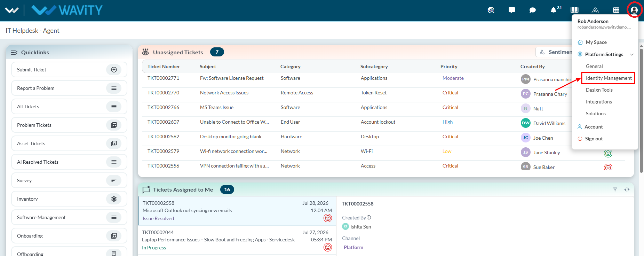Choose Design Tools from the menu
This screenshot has width=644, height=256.
coord(599,90)
